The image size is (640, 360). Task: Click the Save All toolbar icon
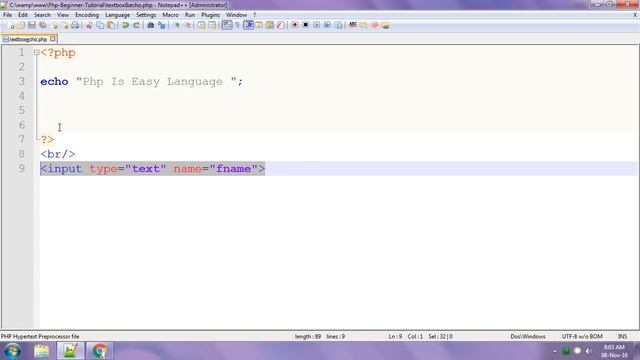pyautogui.click(x=42, y=25)
